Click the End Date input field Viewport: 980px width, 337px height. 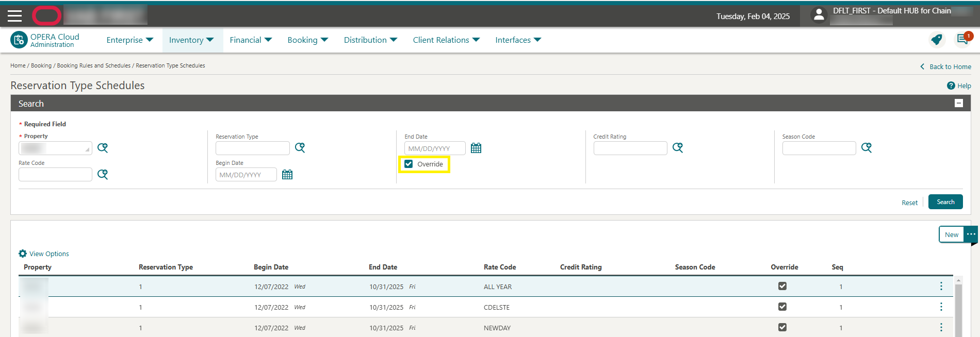[x=435, y=148]
